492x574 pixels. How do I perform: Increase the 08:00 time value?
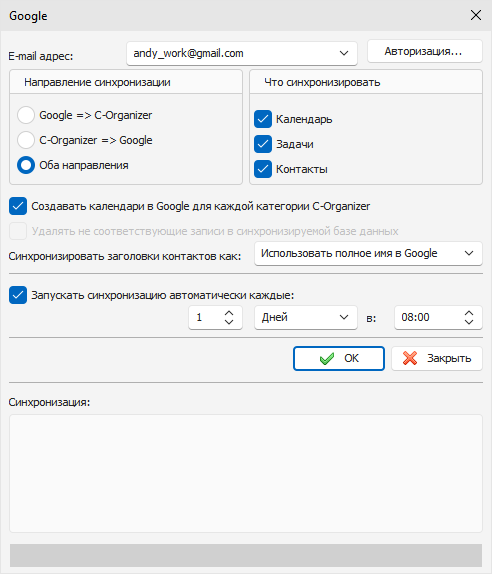(x=469, y=313)
